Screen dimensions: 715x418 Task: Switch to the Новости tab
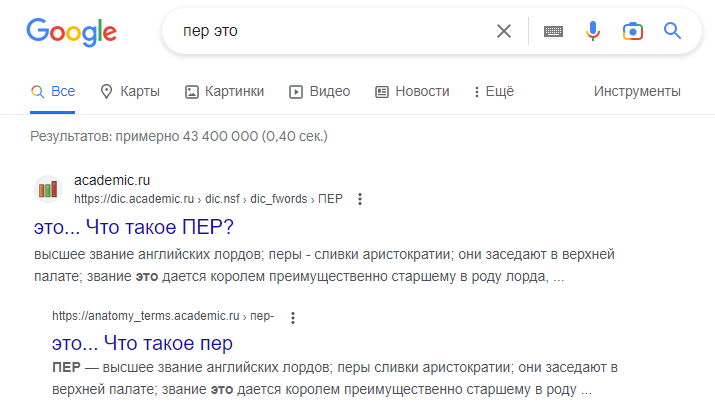coord(412,91)
